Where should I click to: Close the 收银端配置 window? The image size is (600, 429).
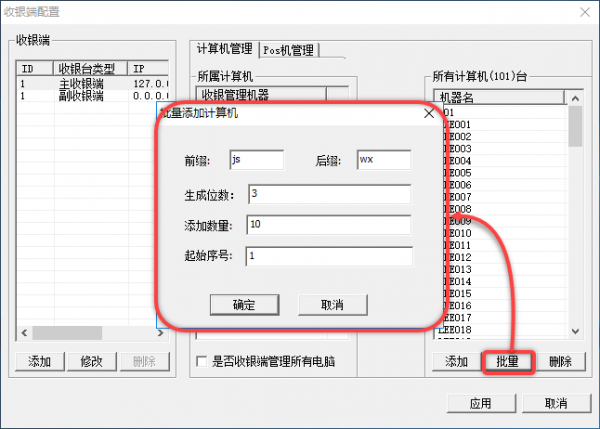click(585, 12)
